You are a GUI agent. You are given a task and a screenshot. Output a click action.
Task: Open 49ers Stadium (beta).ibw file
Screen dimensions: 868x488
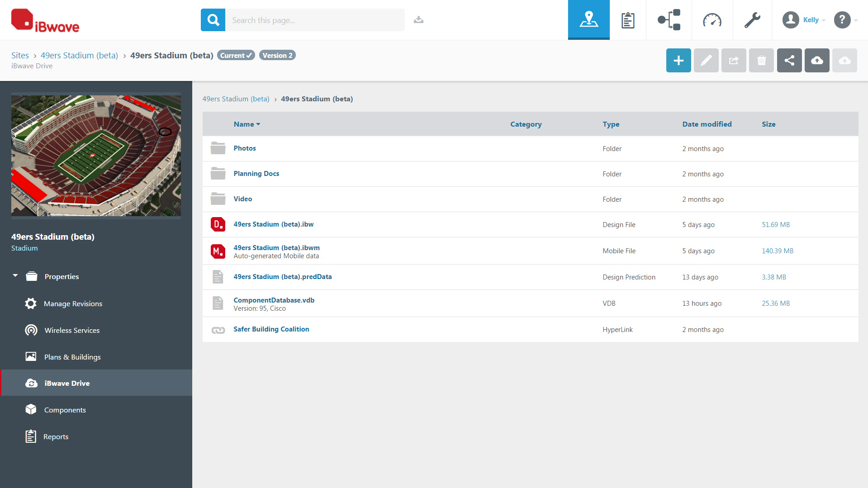point(273,224)
